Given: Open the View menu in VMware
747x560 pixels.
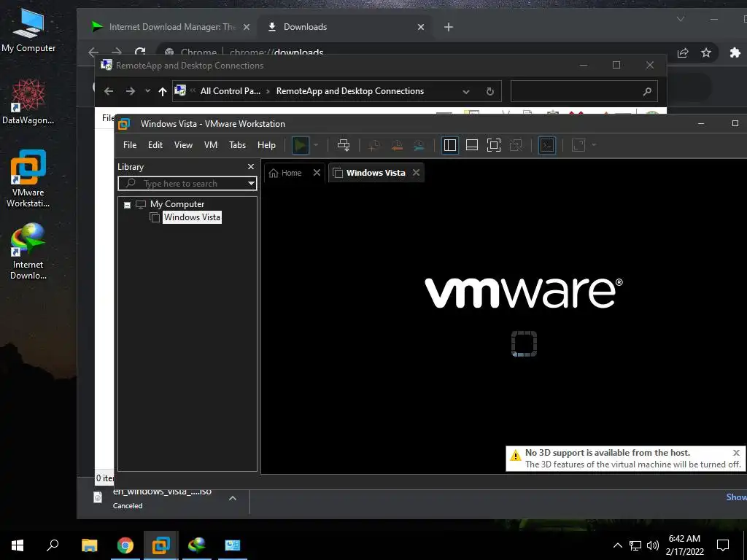Looking at the screenshot, I should 183,145.
